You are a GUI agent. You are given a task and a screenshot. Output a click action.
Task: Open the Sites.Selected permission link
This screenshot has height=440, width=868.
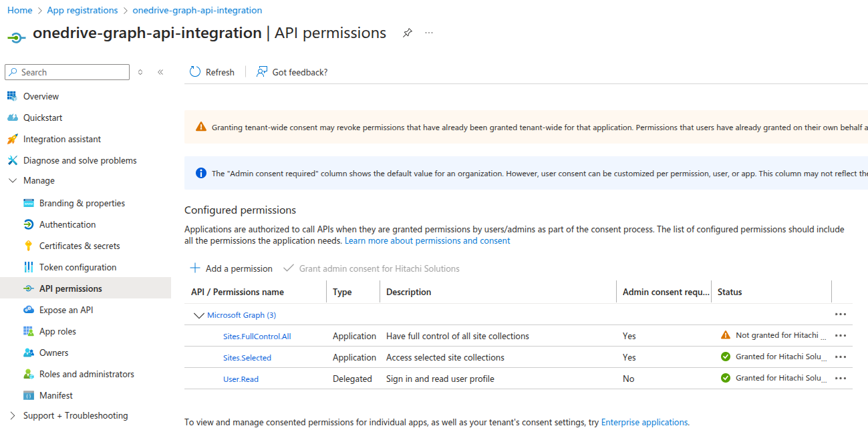coord(247,358)
